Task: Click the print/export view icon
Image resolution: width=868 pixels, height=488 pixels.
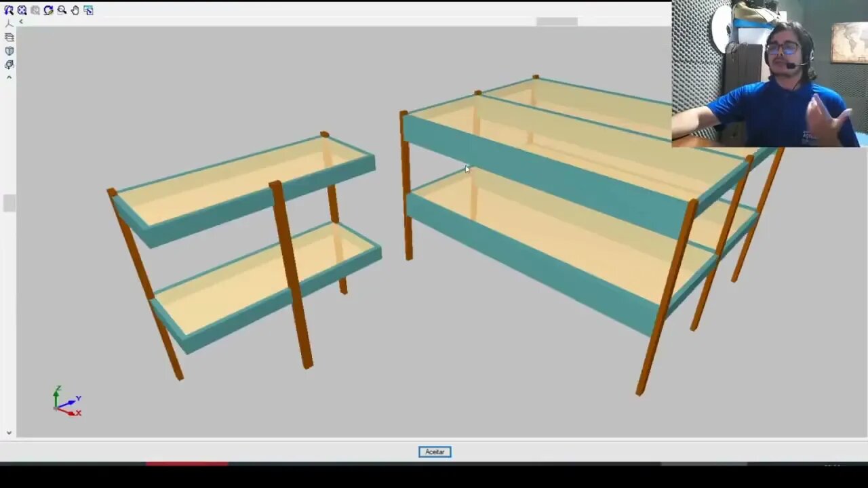Action: pos(88,10)
